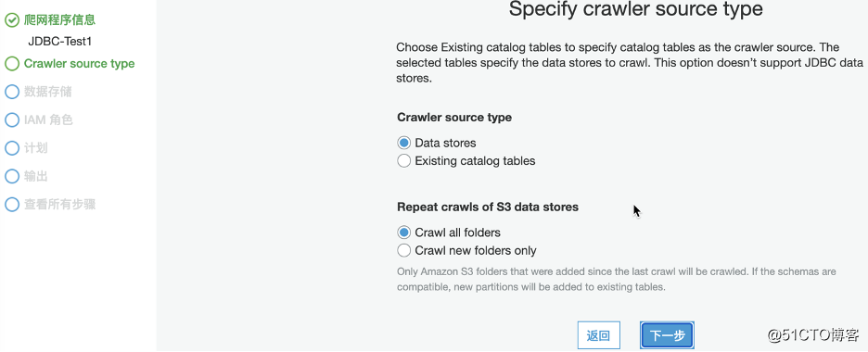Go to the IAM 角色 step label
The image size is (868, 352).
point(48,119)
